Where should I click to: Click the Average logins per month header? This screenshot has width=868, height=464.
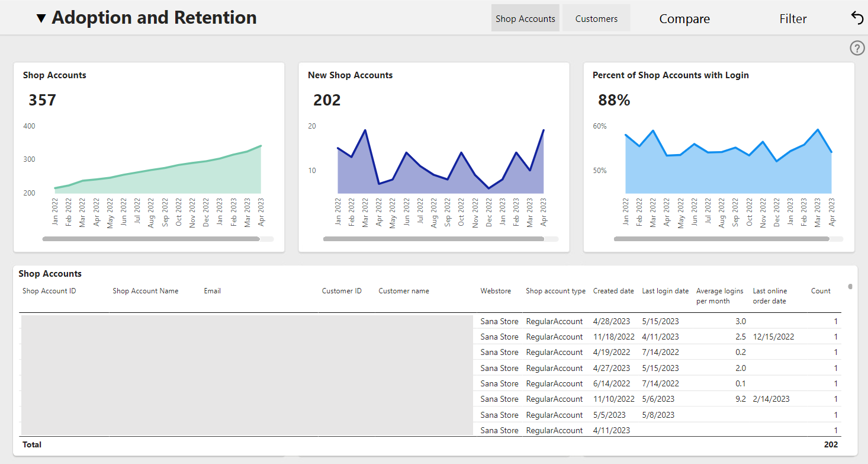coord(720,296)
